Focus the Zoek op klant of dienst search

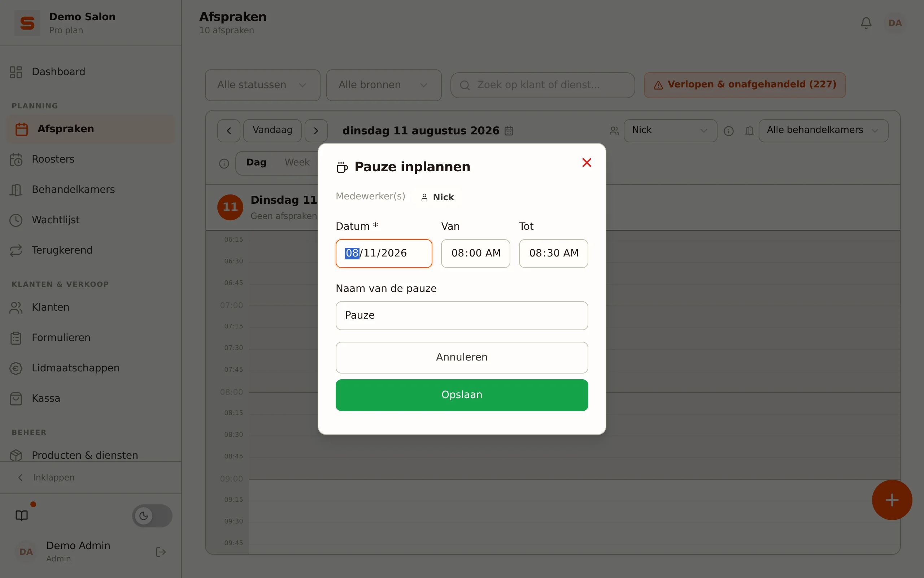click(x=542, y=85)
